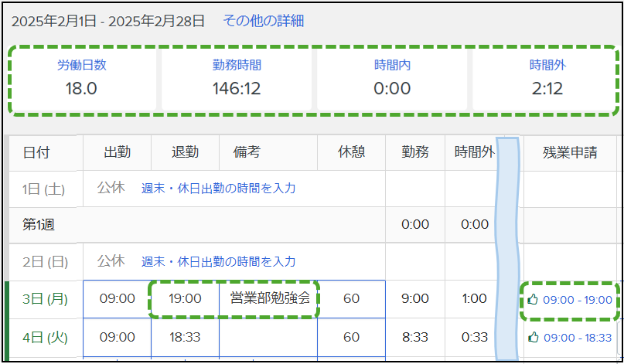Open 2日 (日) weekend work time entry link
624x364 pixels.
[x=219, y=261]
